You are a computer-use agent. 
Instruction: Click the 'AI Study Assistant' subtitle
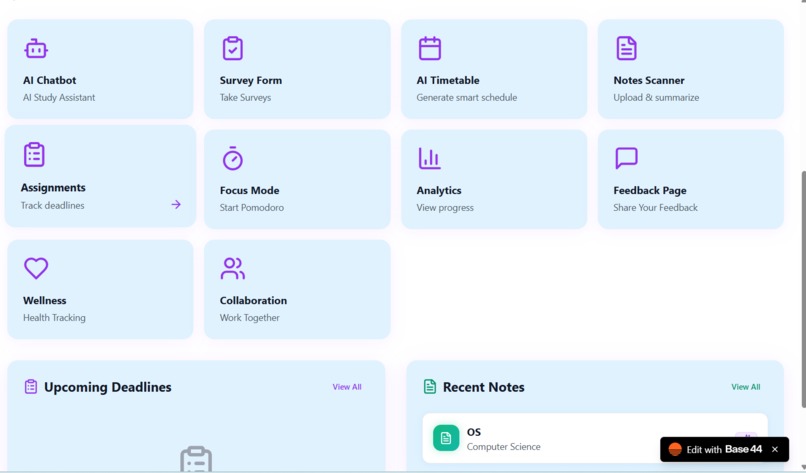coord(59,97)
